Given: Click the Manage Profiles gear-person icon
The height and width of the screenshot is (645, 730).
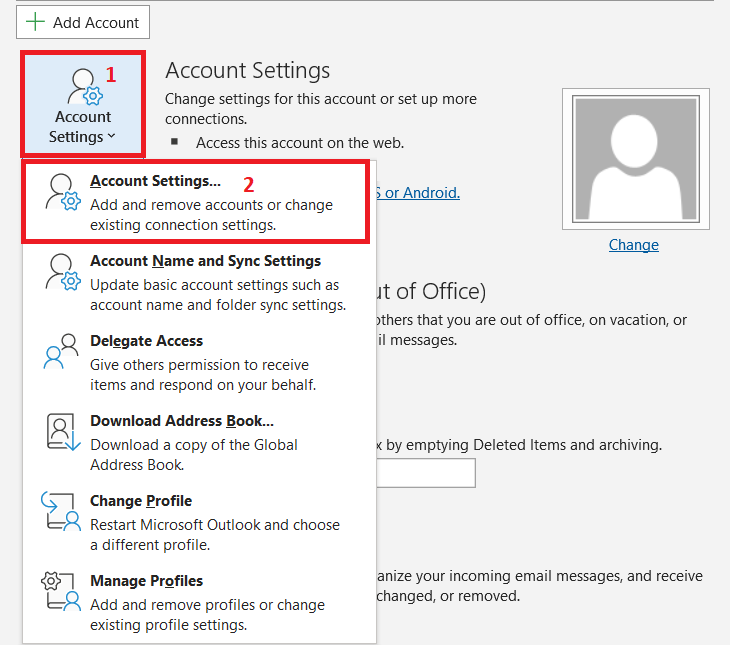Looking at the screenshot, I should [x=60, y=591].
